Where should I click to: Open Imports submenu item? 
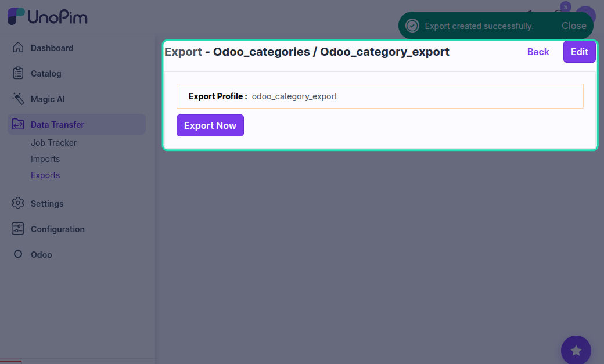tap(45, 158)
